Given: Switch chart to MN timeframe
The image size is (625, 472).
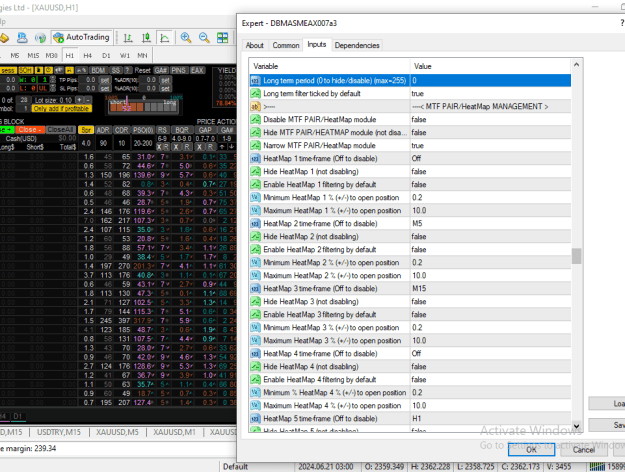Looking at the screenshot, I should pos(142,55).
